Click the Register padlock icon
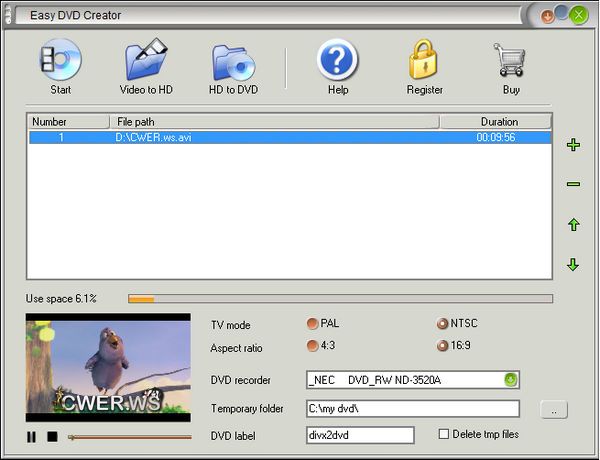The height and width of the screenshot is (460, 600). (424, 62)
